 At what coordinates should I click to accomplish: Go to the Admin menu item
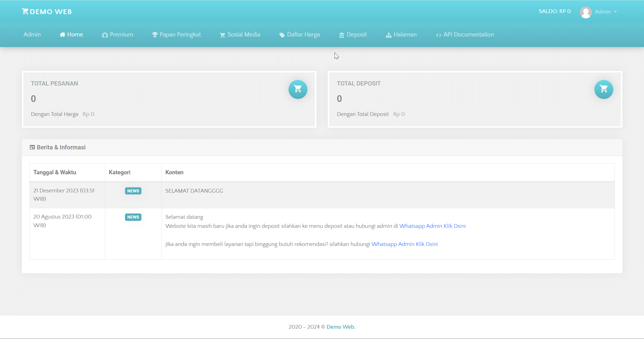tap(32, 34)
